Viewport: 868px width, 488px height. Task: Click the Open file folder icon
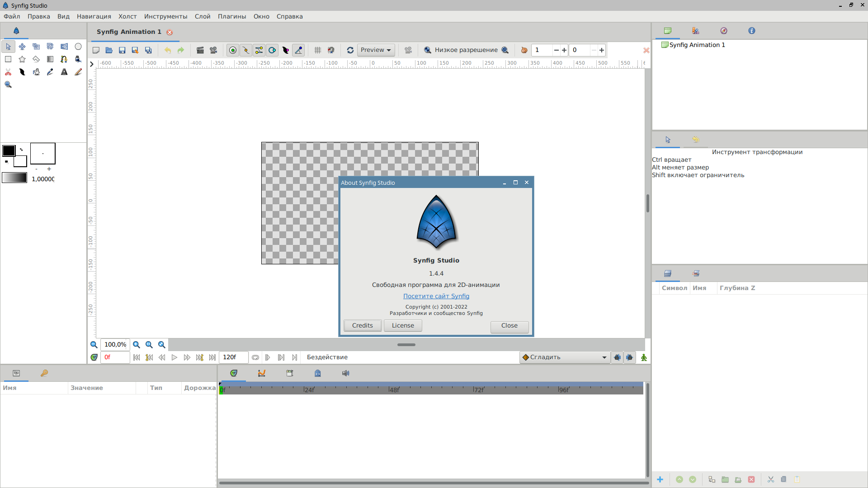pyautogui.click(x=109, y=50)
